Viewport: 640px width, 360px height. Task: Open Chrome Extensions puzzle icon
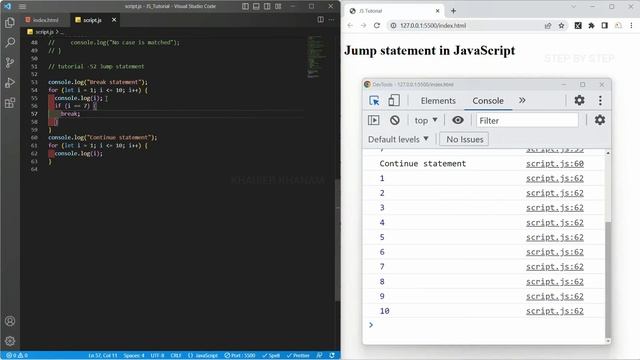(591, 25)
